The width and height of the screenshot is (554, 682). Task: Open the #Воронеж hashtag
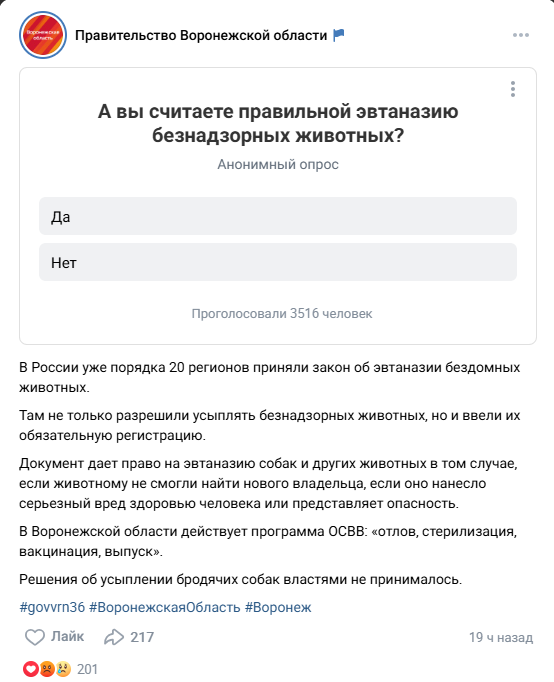278,607
